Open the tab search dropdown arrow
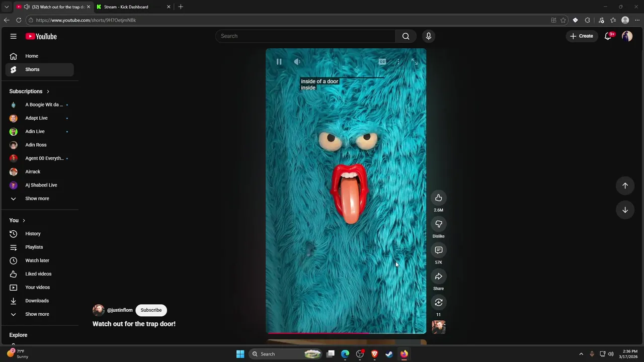Viewport: 644px width, 362px height. [x=7, y=7]
